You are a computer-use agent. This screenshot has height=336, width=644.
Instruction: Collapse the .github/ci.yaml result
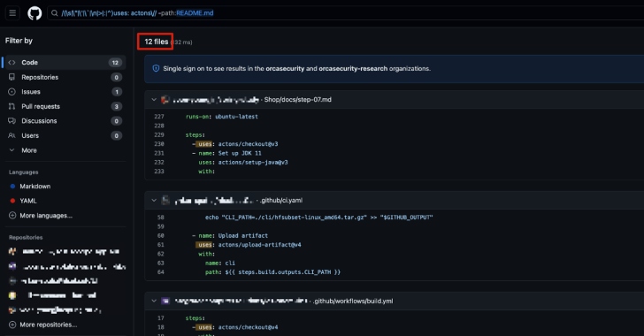click(154, 200)
